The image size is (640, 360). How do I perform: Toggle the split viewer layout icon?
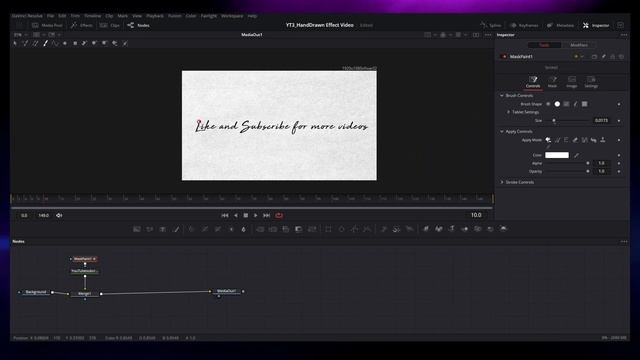476,35
